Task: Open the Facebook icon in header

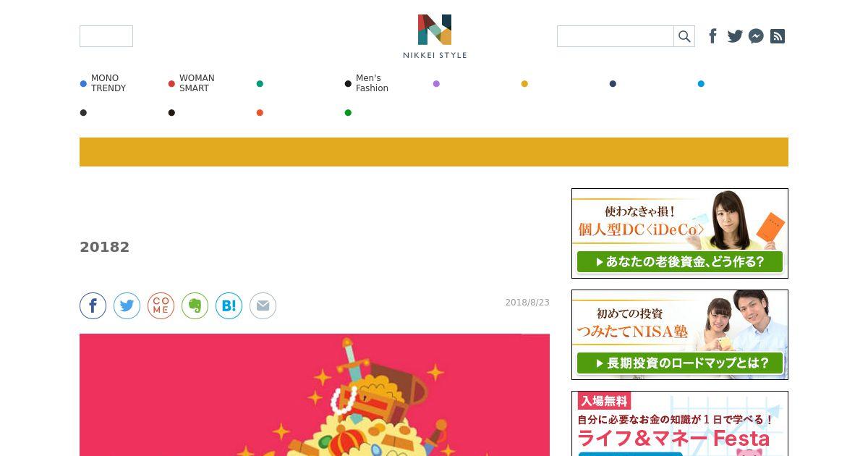Action: coord(713,36)
